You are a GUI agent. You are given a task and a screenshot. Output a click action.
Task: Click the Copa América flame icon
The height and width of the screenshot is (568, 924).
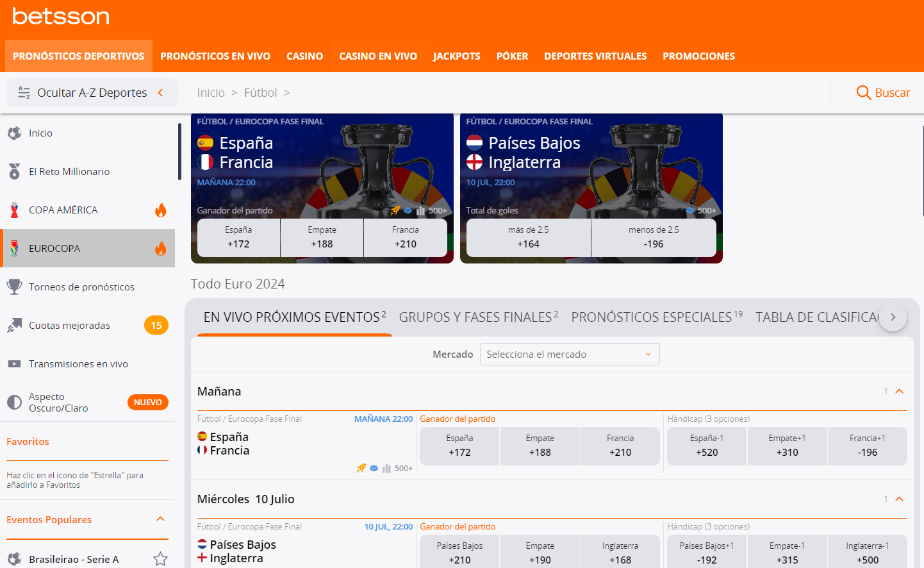click(161, 210)
